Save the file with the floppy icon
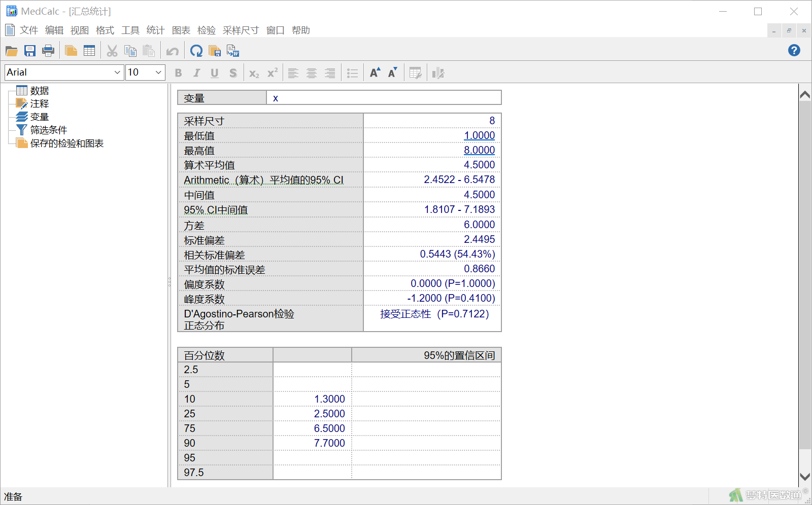This screenshot has width=812, height=505. (x=30, y=51)
